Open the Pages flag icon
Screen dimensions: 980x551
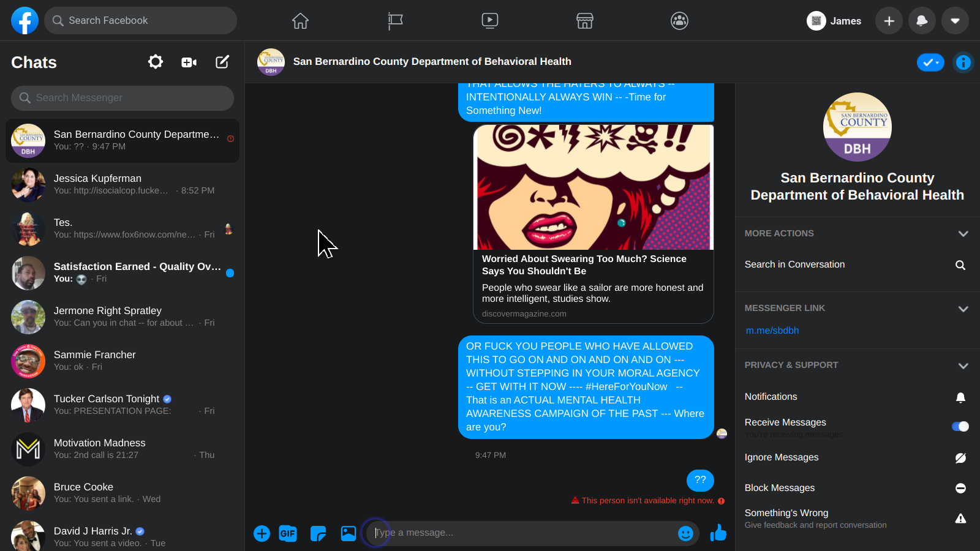(395, 21)
